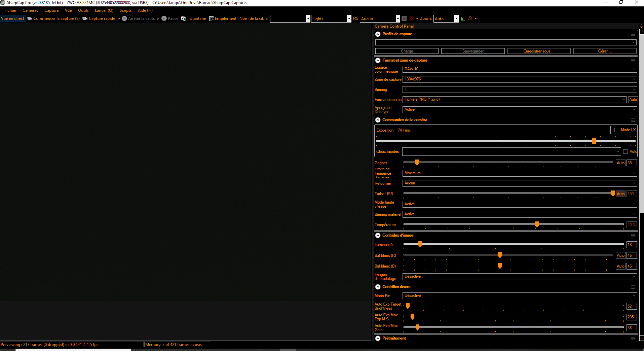This screenshot has width=644, height=351.
Task: Toggle Auto for Gagner gain
Action: 620,163
